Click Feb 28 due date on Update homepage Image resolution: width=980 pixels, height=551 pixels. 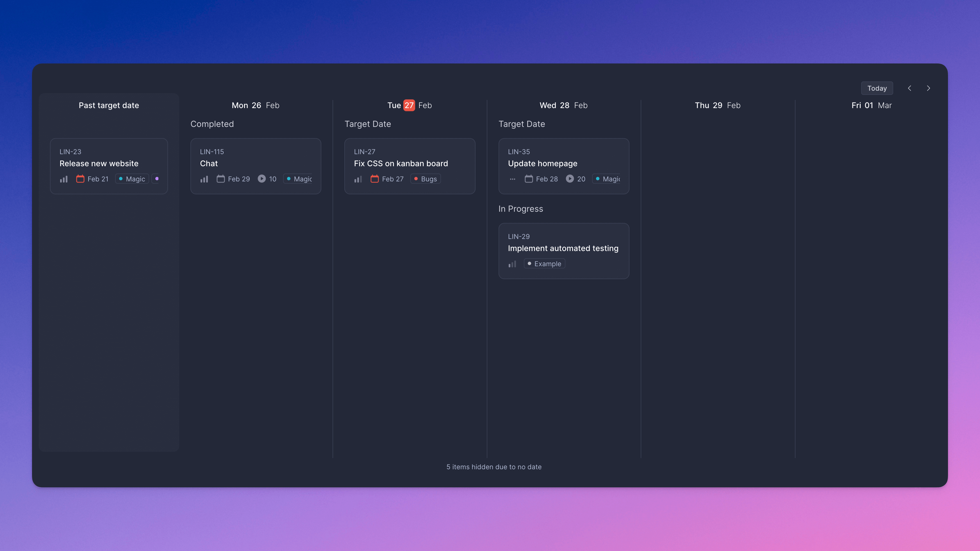(547, 179)
